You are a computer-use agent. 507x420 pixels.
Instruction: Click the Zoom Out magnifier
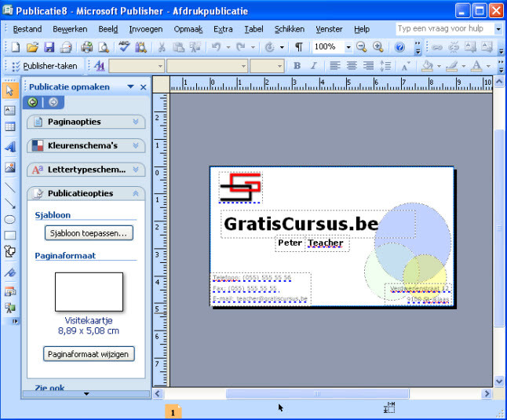pyautogui.click(x=361, y=47)
